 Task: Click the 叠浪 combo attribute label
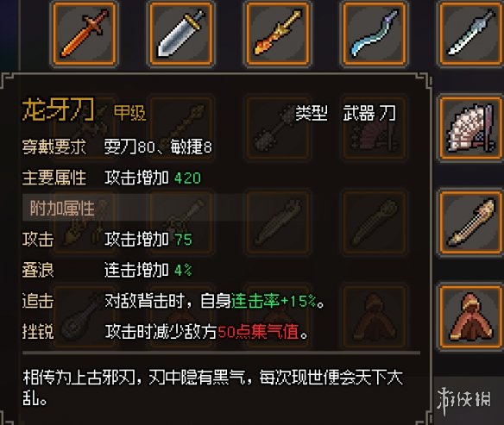pyautogui.click(x=38, y=270)
